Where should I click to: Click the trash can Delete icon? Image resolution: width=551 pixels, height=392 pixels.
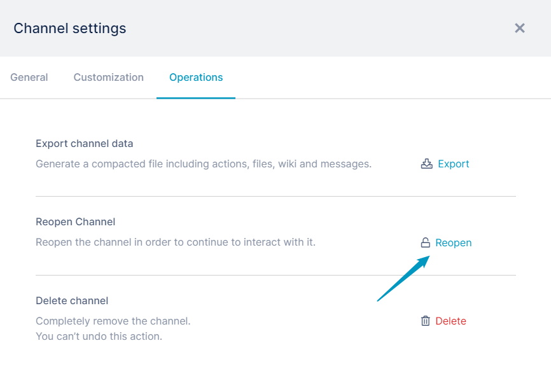[x=426, y=321]
